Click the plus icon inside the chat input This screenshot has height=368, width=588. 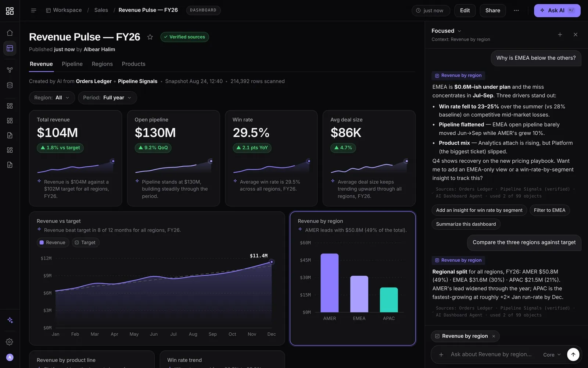point(441,354)
